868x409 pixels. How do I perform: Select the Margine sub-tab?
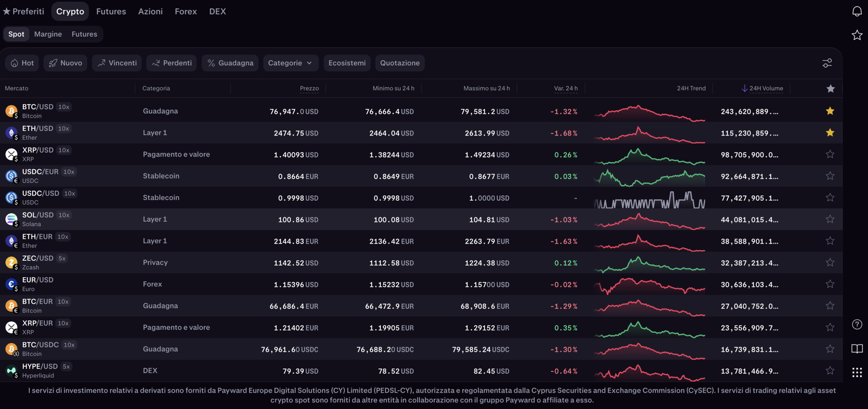point(48,34)
